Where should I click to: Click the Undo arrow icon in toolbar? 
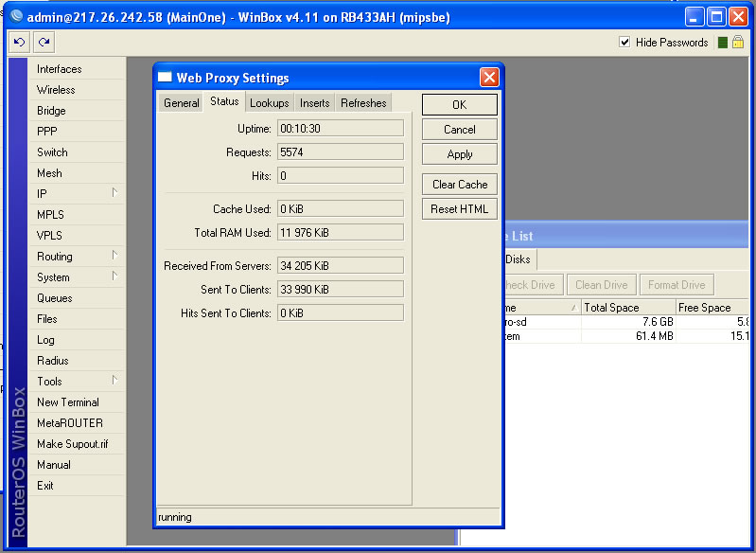(19, 43)
